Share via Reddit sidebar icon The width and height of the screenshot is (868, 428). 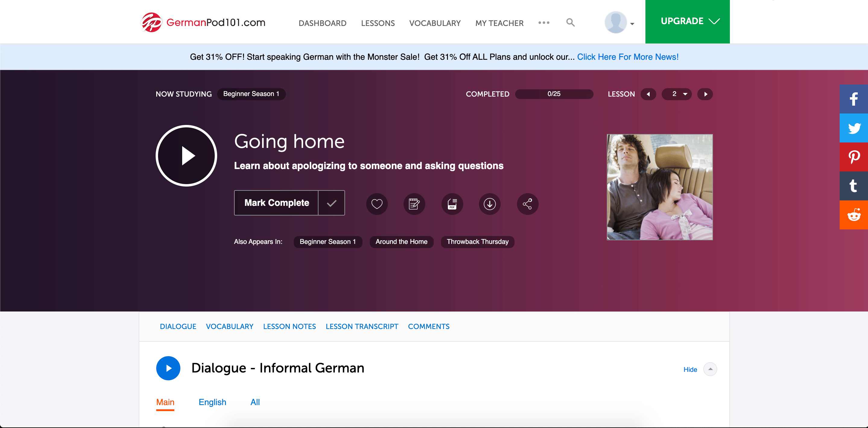tap(854, 215)
